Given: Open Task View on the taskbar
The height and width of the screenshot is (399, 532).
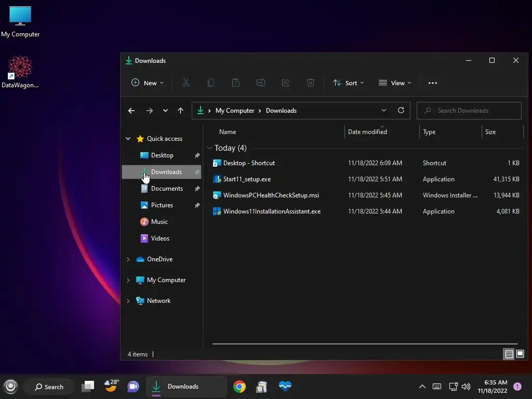Looking at the screenshot, I should [x=88, y=387].
